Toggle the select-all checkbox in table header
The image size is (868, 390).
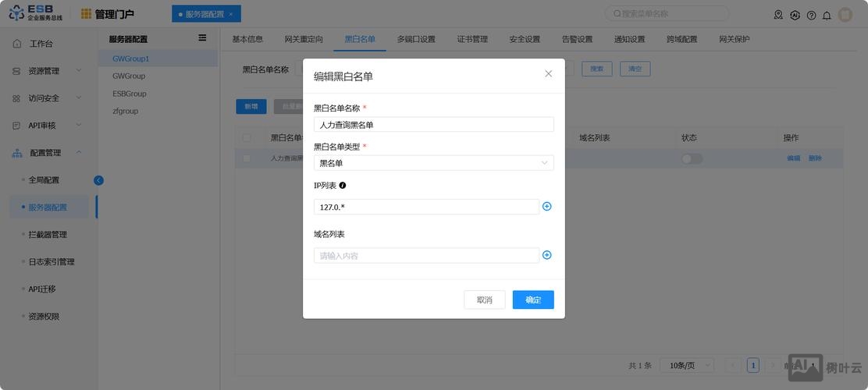pyautogui.click(x=247, y=138)
